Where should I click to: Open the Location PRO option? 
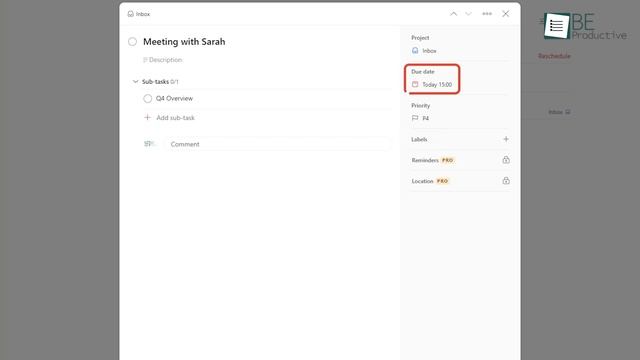click(430, 181)
